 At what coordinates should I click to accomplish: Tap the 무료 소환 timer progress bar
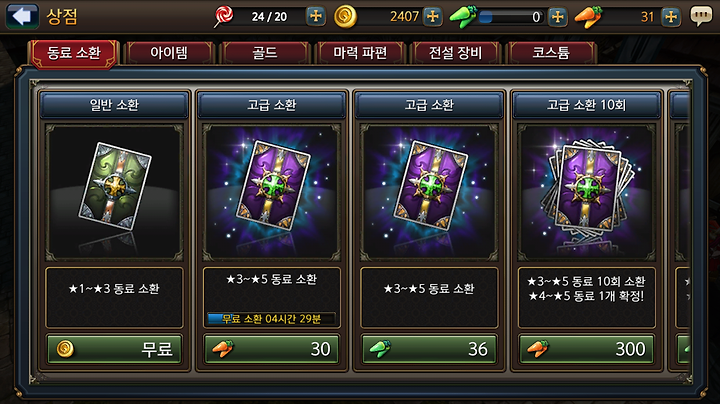(x=271, y=319)
